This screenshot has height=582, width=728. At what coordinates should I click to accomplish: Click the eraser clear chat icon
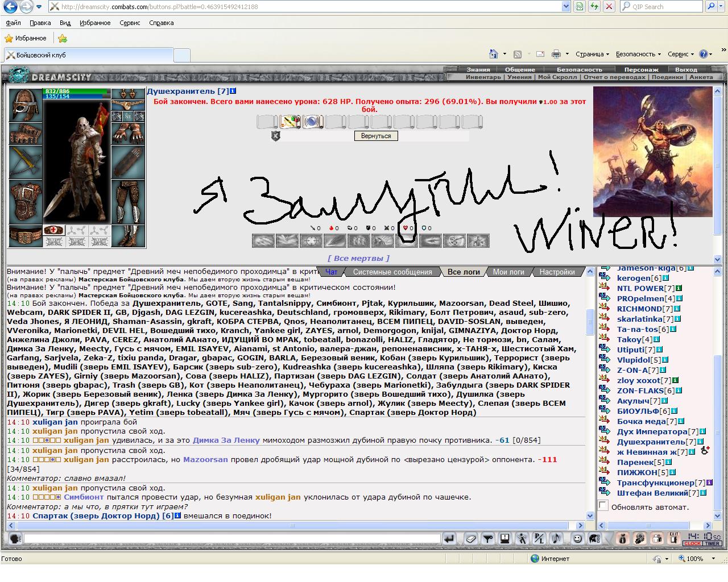coord(470,538)
